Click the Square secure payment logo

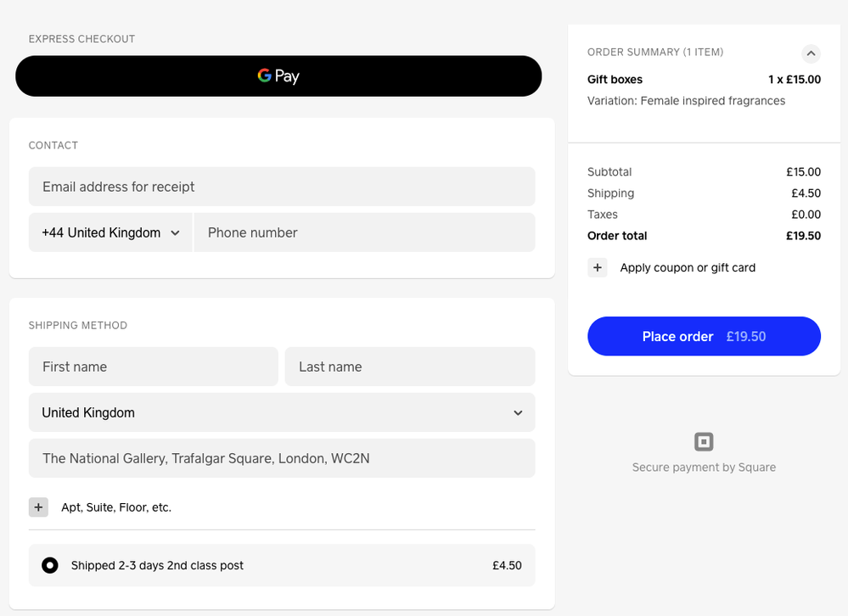pyautogui.click(x=704, y=440)
